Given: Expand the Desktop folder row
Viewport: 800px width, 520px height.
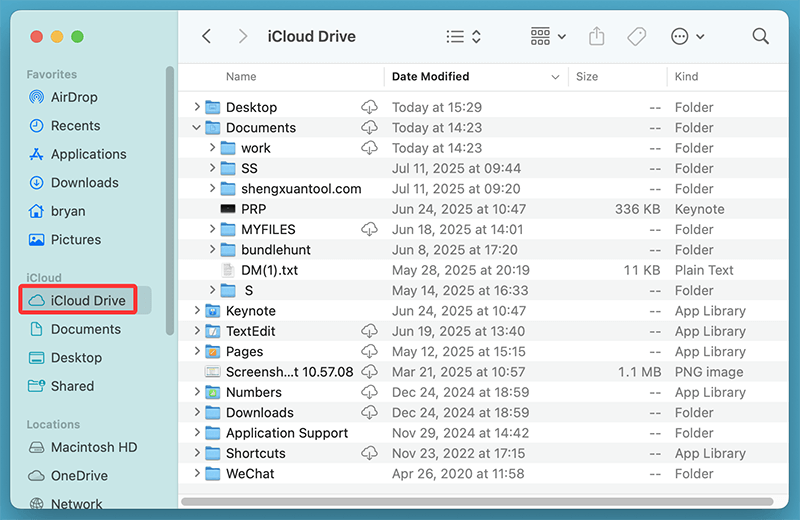Looking at the screenshot, I should click(197, 107).
